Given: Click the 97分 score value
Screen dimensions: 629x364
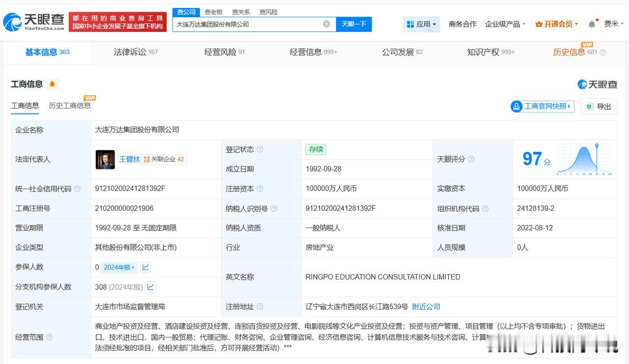Looking at the screenshot, I should tap(536, 159).
